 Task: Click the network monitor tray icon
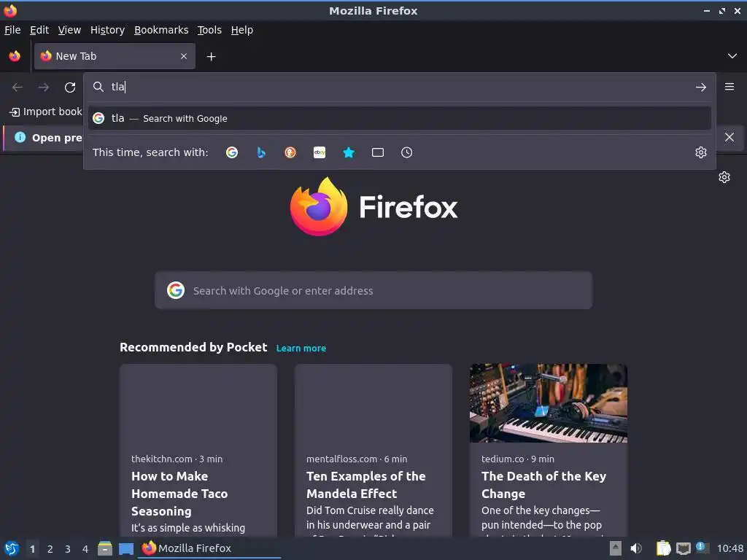[683, 548]
